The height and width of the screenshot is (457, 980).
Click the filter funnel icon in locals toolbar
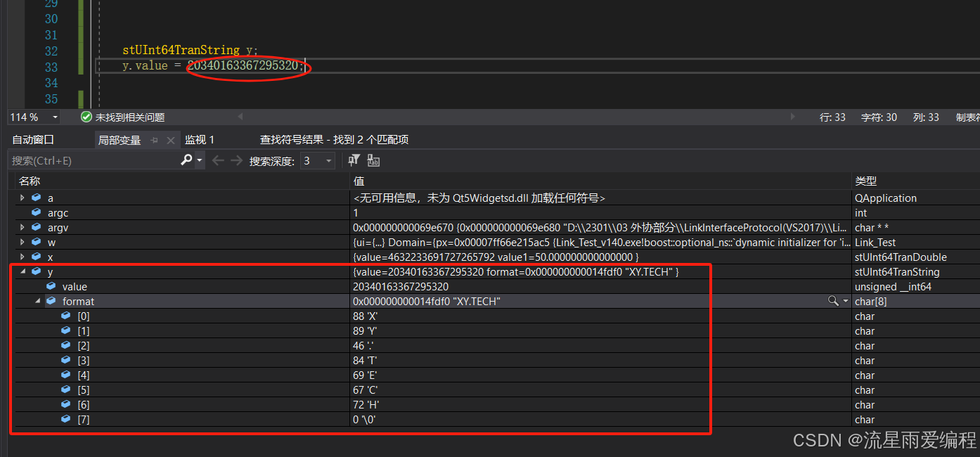[354, 160]
